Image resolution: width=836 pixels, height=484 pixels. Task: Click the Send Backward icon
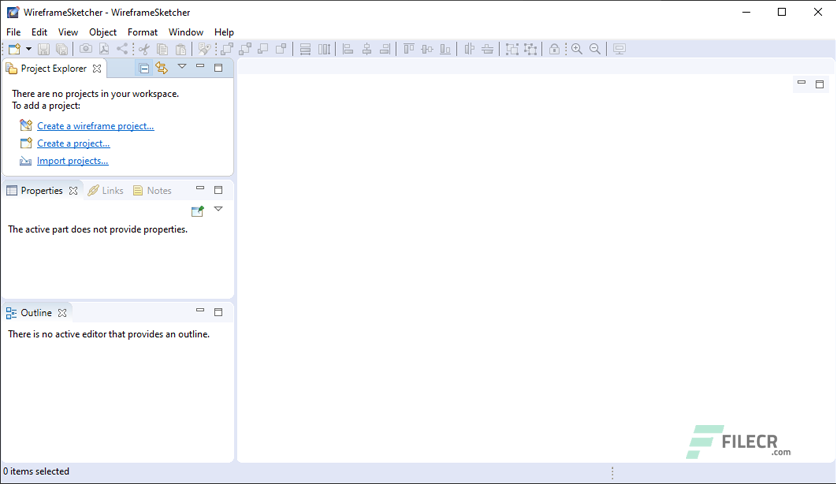click(263, 49)
